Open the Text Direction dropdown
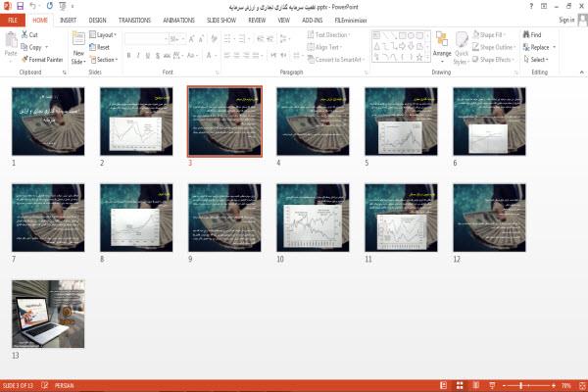This screenshot has height=392, width=588. point(329,34)
